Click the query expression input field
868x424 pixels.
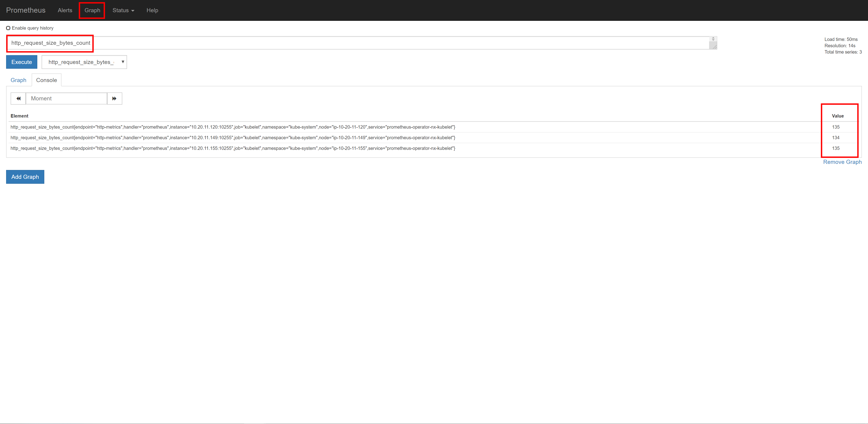coord(362,43)
